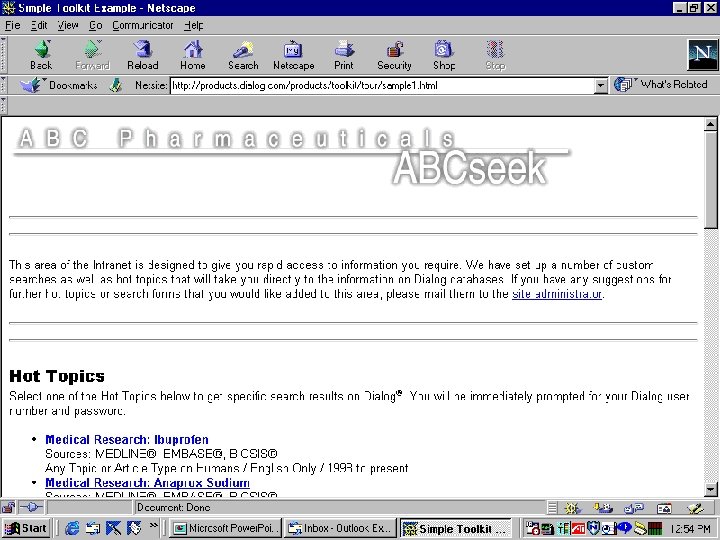Open Mailbox icon in component bar

click(x=603, y=508)
